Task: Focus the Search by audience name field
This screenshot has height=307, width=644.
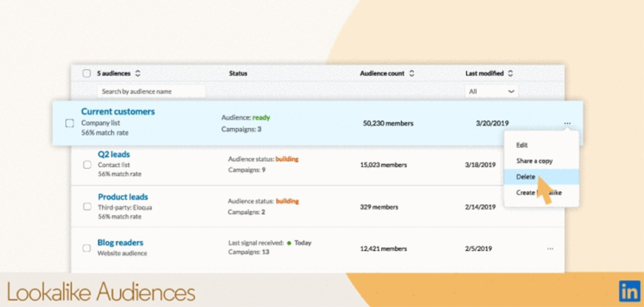Action: [152, 91]
